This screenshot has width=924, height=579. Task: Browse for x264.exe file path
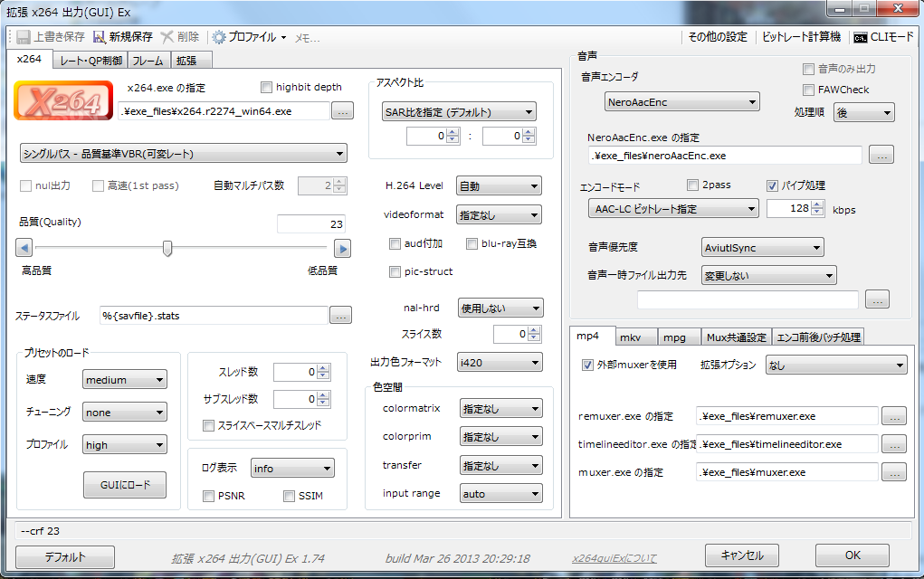click(342, 110)
